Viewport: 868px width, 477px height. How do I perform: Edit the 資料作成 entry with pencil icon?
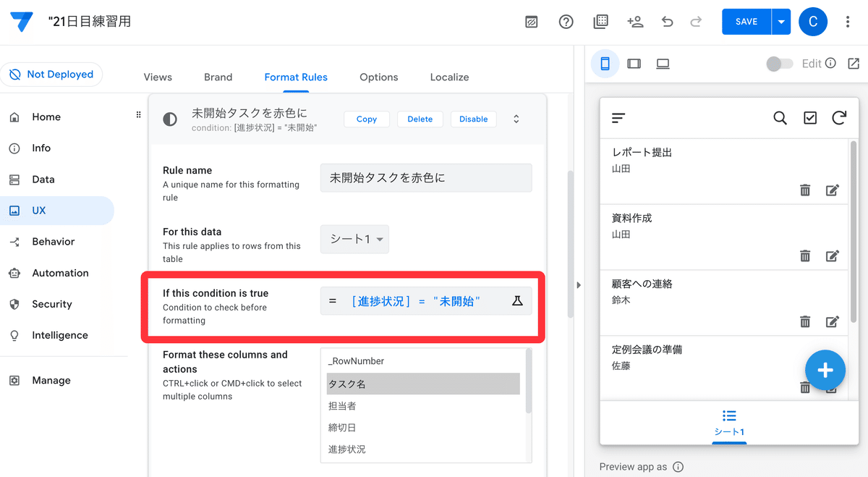(x=832, y=256)
